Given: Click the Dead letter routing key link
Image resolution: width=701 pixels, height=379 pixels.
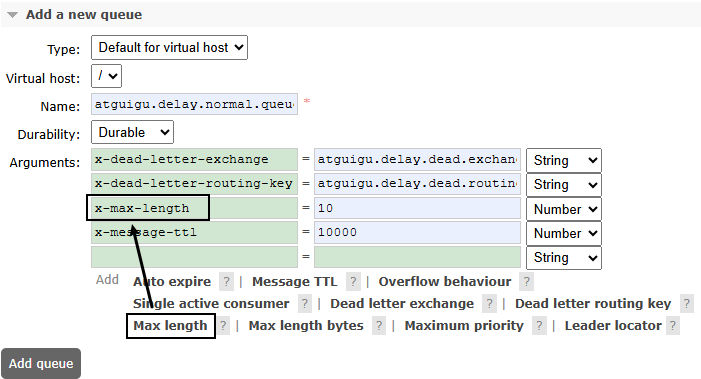Looking at the screenshot, I should pyautogui.click(x=593, y=304).
